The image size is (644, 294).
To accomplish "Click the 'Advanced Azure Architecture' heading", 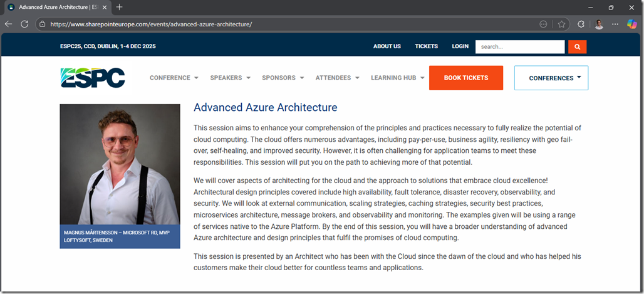I will (266, 107).
